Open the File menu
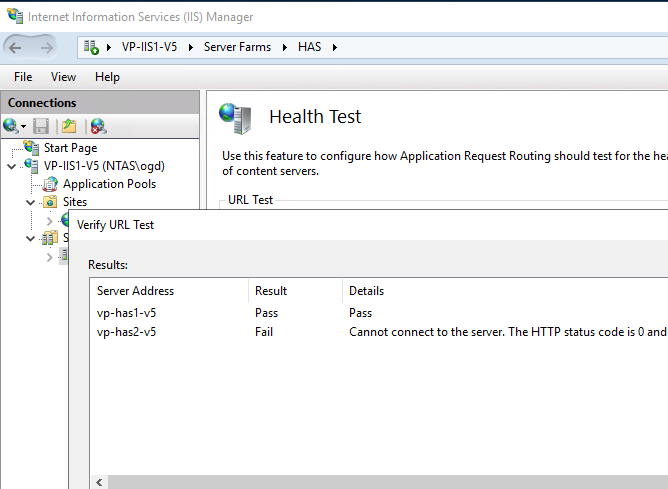Viewport: 668px width, 489px height. [23, 77]
